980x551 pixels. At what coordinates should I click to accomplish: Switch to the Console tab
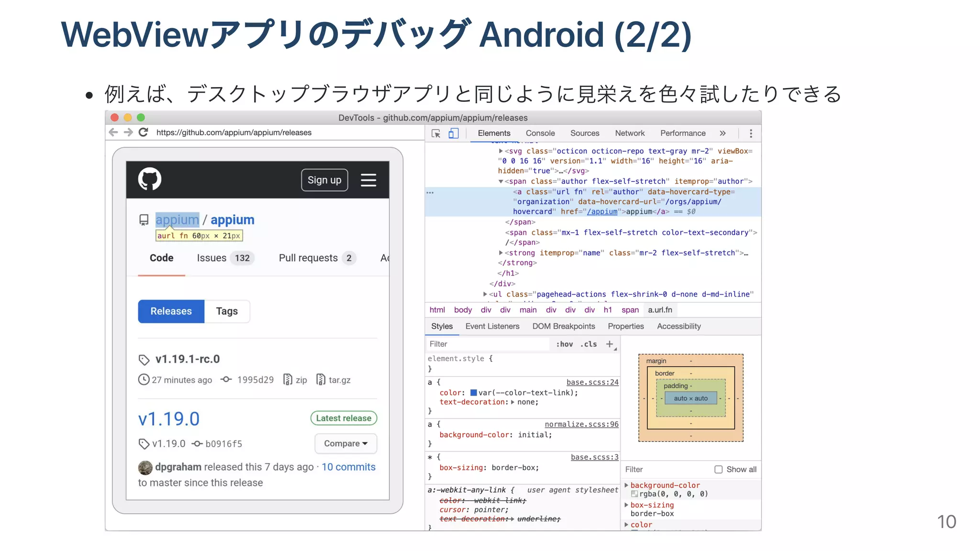(x=540, y=133)
